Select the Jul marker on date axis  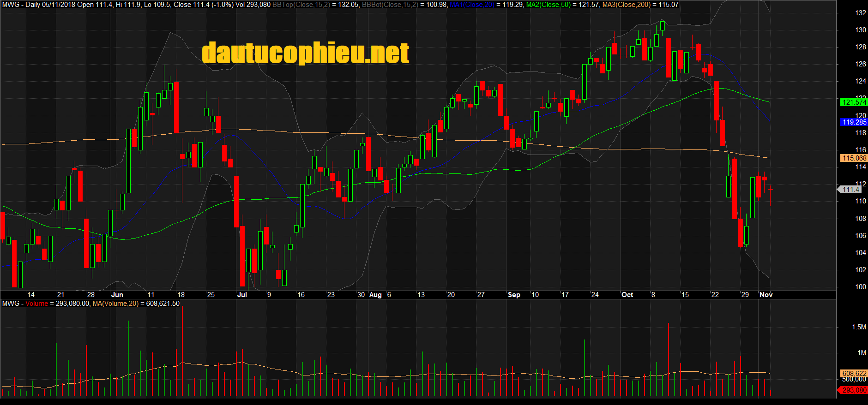pyautogui.click(x=242, y=295)
